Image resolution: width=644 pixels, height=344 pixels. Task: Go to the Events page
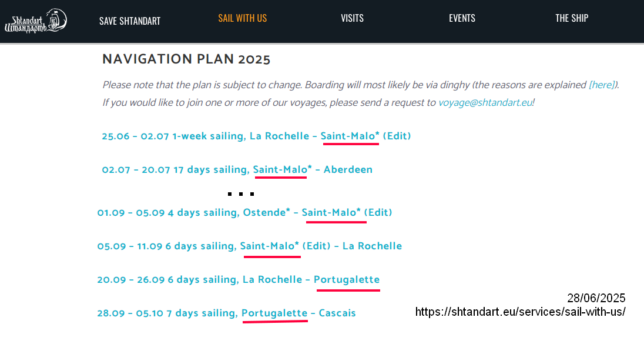tap(462, 18)
